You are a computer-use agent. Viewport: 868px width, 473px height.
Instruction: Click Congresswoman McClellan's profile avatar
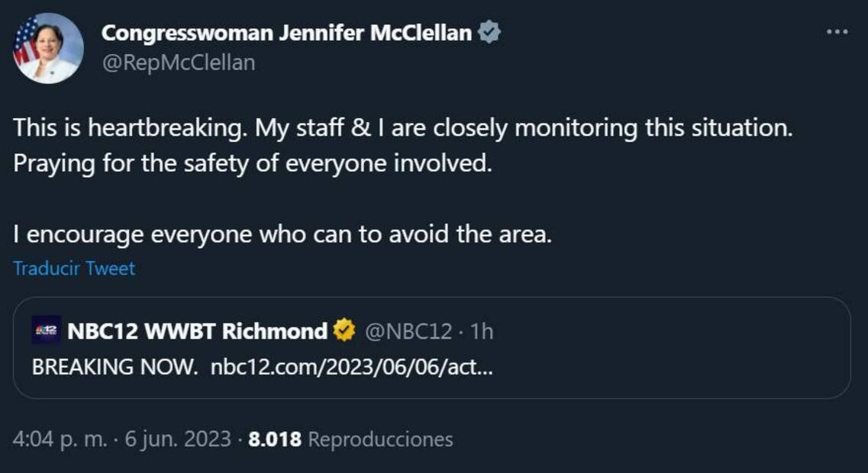point(48,48)
